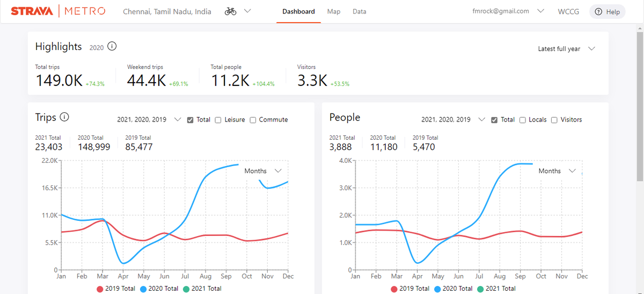Click 2021 Total green legend in People
The height and width of the screenshot is (294, 644).
496,289
